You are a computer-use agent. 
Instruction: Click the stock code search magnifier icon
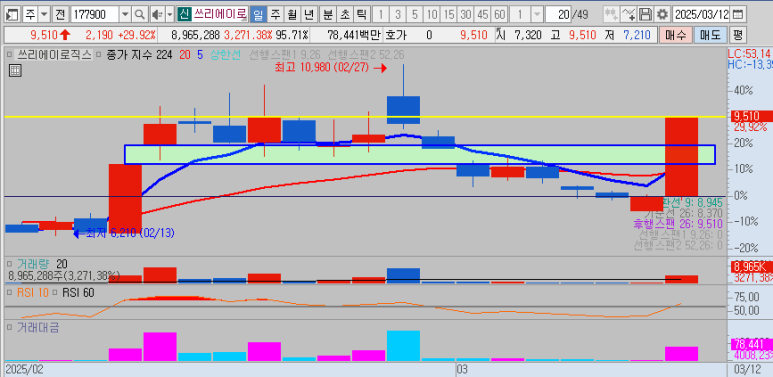point(141,15)
